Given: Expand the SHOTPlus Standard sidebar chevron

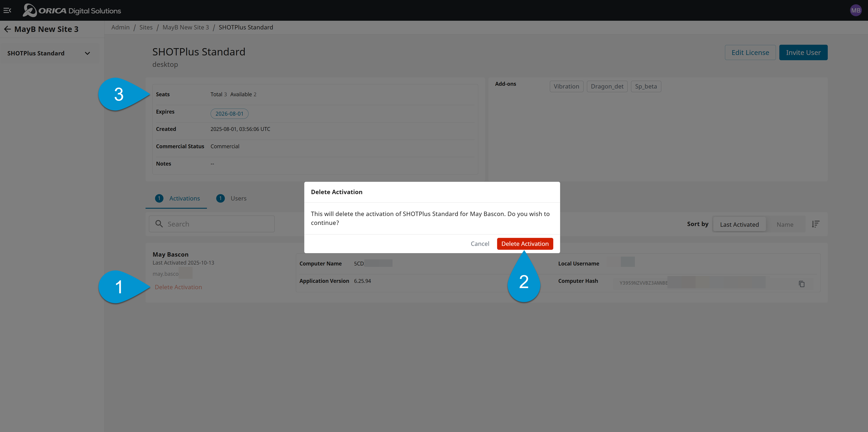Looking at the screenshot, I should pos(87,53).
